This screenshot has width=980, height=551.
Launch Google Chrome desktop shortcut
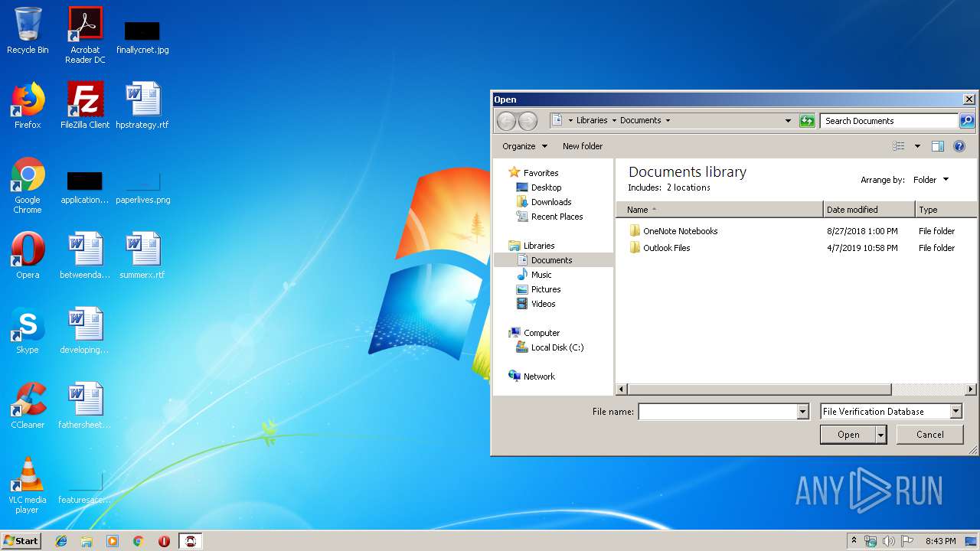pyautogui.click(x=28, y=185)
